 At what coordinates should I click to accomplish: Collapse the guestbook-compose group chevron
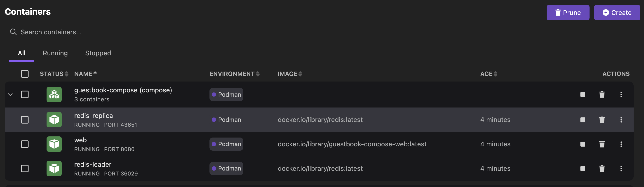(10, 94)
